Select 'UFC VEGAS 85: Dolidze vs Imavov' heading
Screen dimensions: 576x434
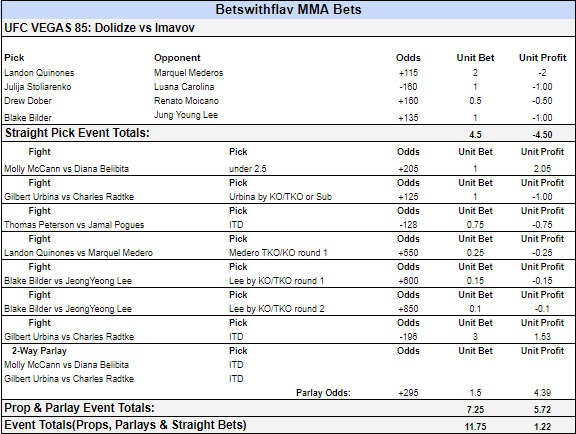[99, 28]
